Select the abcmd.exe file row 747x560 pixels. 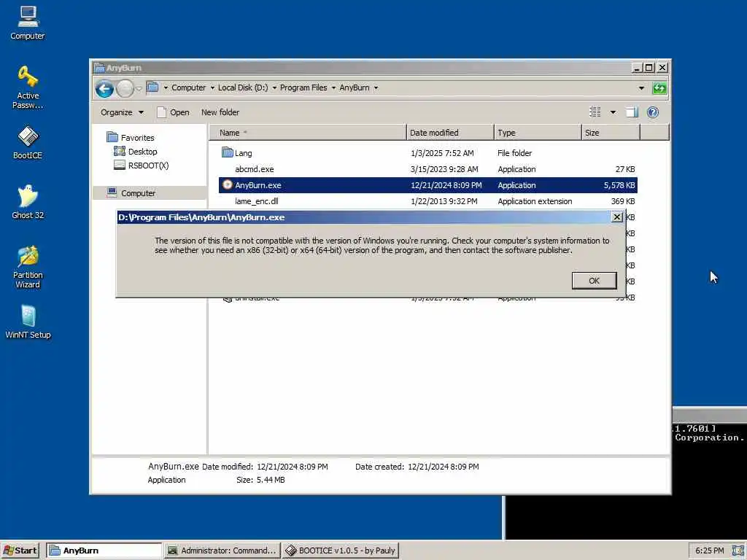[x=427, y=169]
